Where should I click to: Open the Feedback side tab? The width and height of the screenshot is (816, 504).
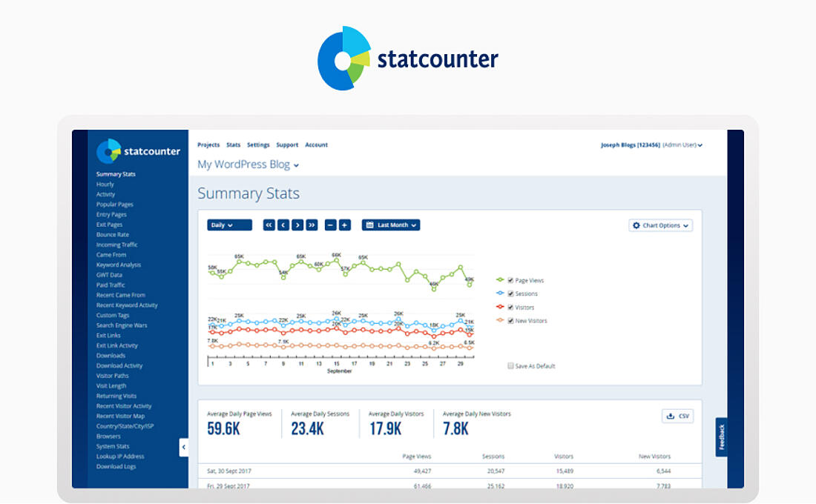(721, 437)
